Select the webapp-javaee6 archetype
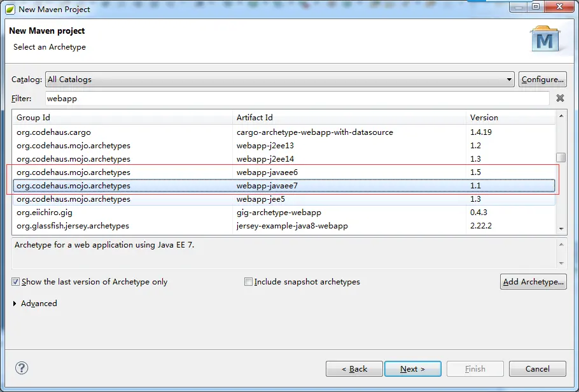 tap(284, 172)
